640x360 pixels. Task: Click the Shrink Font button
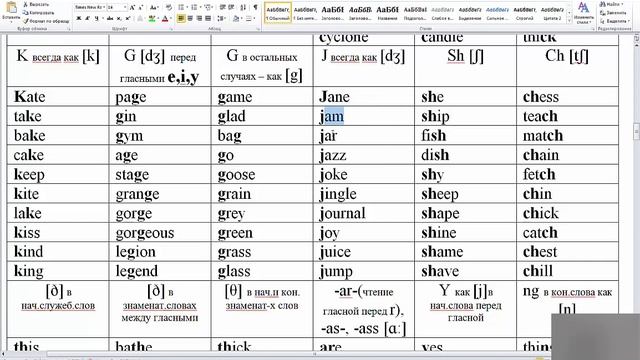click(141, 7)
